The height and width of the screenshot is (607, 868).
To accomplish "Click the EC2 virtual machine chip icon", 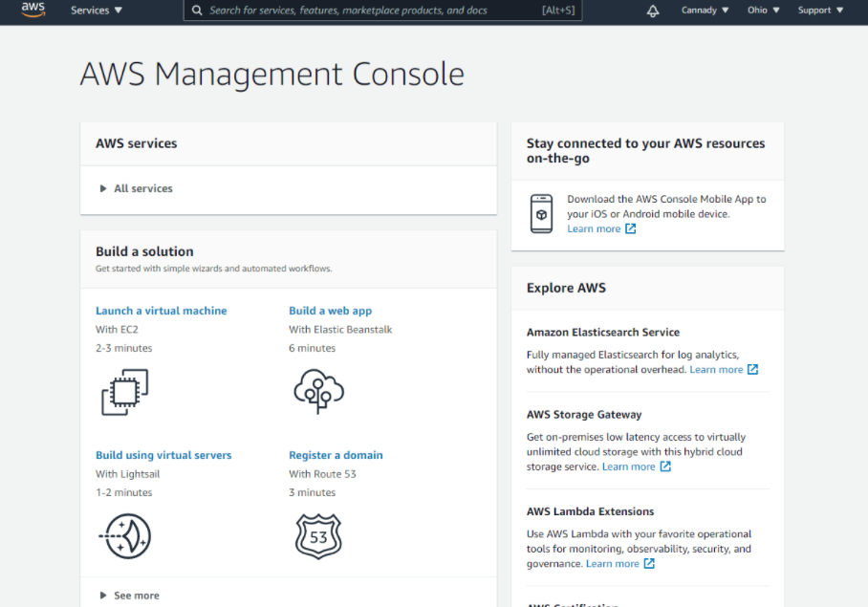I will (x=125, y=392).
